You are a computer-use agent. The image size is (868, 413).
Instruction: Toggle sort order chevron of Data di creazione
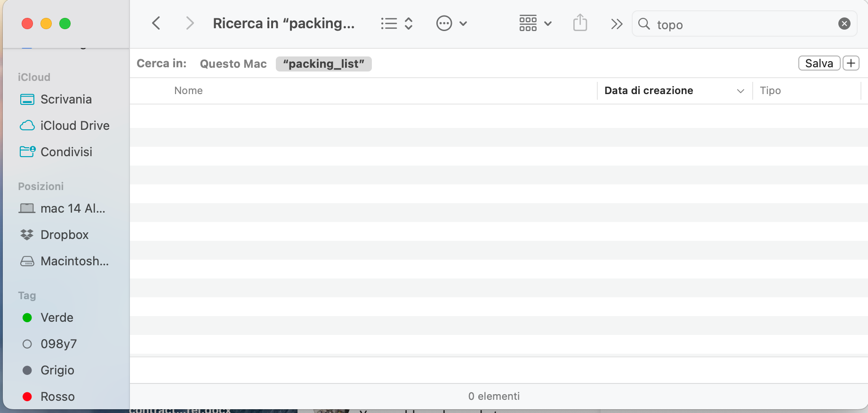click(740, 91)
